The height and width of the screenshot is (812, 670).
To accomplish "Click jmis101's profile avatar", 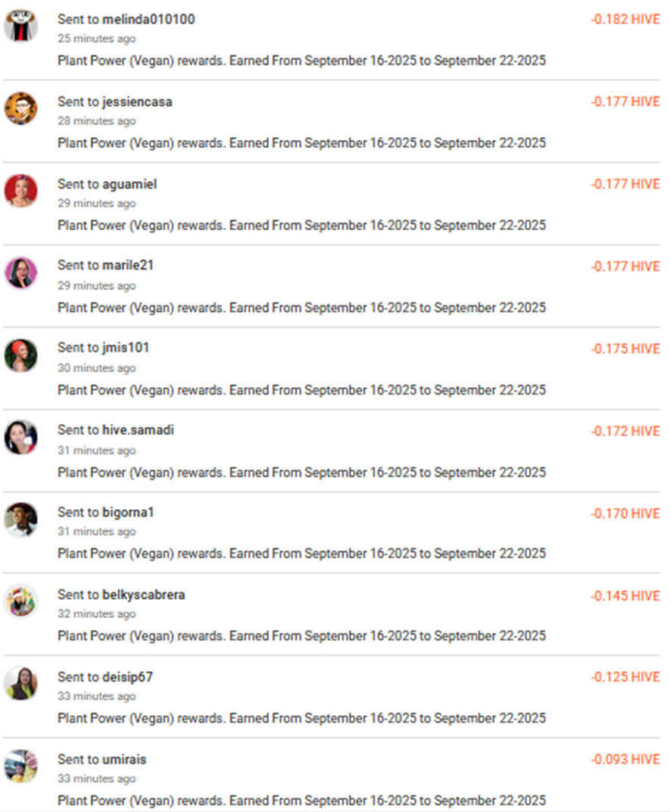I will (x=20, y=355).
